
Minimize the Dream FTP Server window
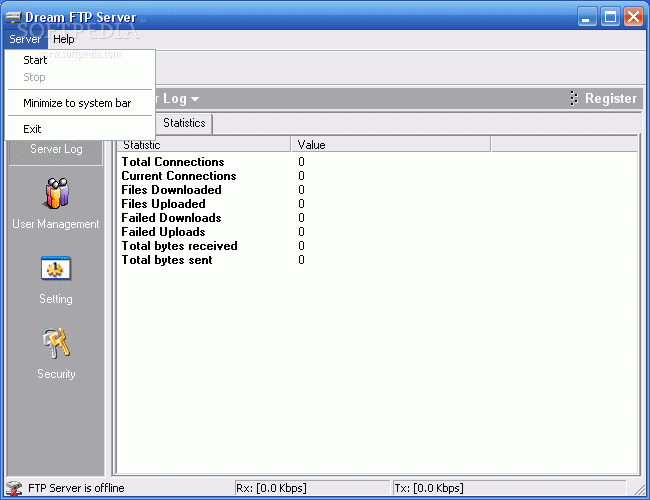point(587,17)
